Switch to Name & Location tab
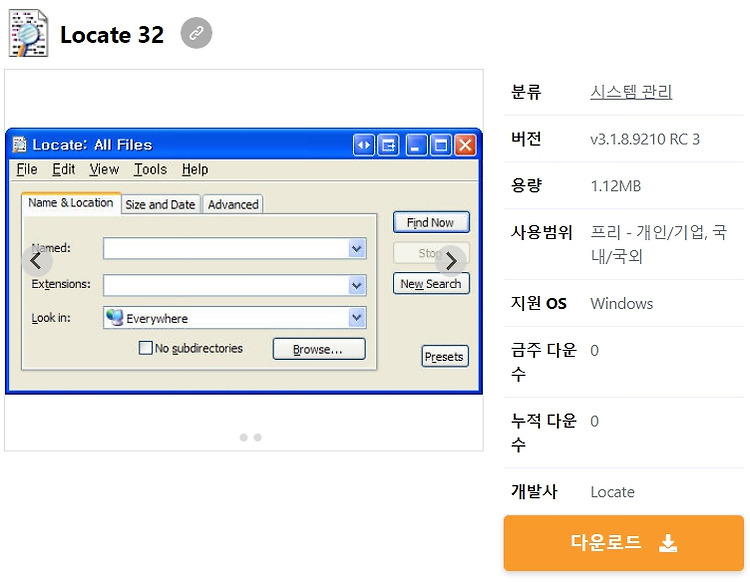The height and width of the screenshot is (582, 750). [x=71, y=203]
